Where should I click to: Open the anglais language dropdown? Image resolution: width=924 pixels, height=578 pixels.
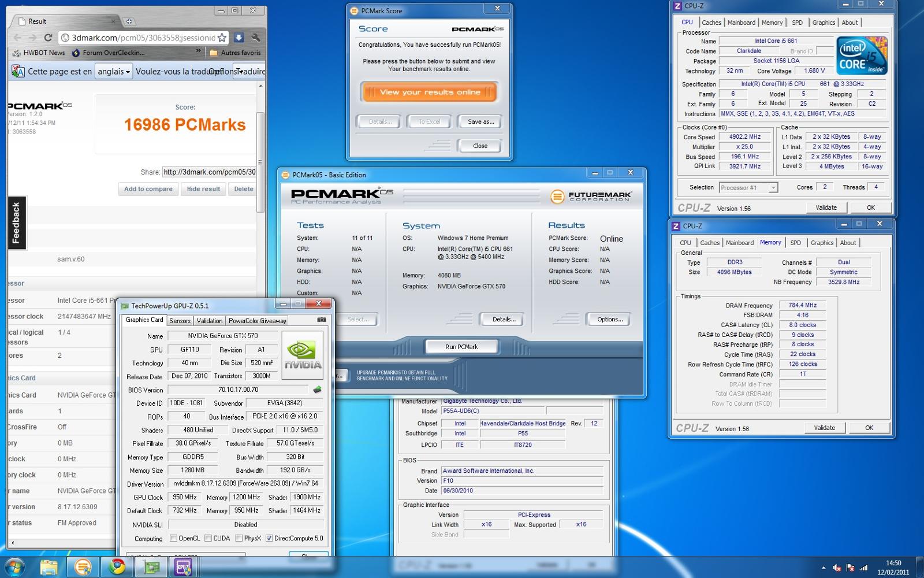(114, 72)
